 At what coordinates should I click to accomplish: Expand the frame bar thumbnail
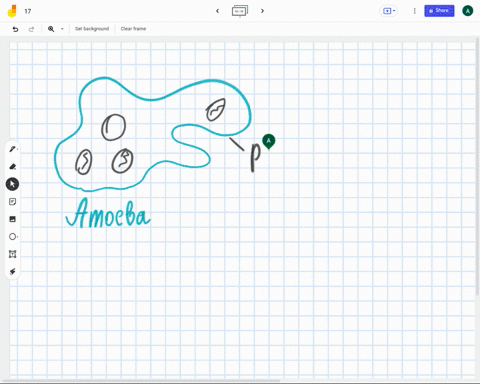tap(240, 11)
